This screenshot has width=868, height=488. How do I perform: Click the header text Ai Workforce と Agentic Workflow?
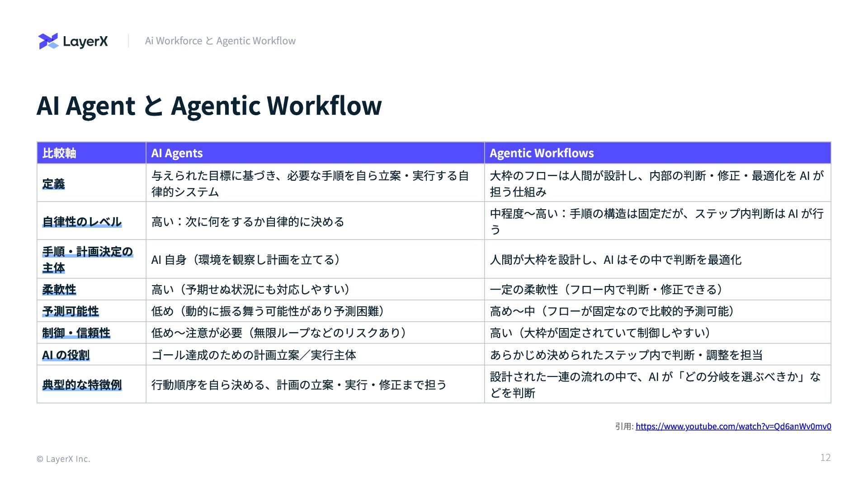(220, 41)
